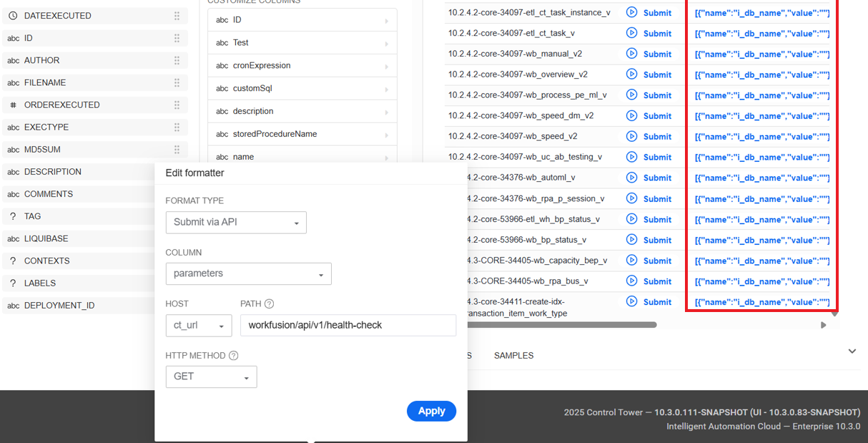
Task: Click the drag handle next to ORDEREXECUTED
Action: (x=177, y=104)
